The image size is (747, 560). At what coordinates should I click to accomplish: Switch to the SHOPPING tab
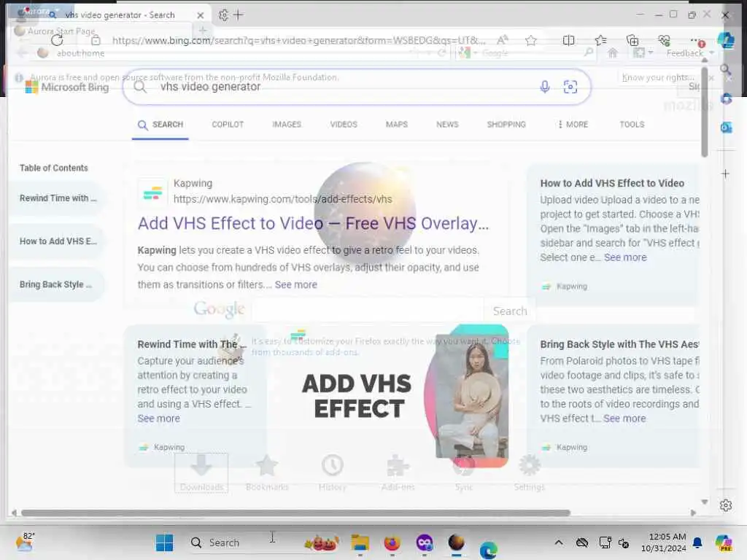[506, 125]
